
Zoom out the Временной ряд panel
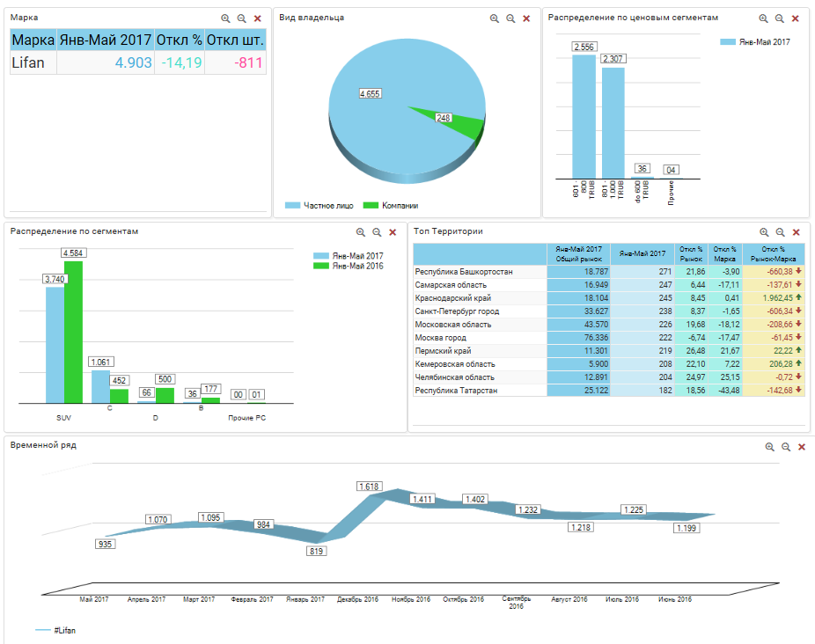[x=786, y=447]
